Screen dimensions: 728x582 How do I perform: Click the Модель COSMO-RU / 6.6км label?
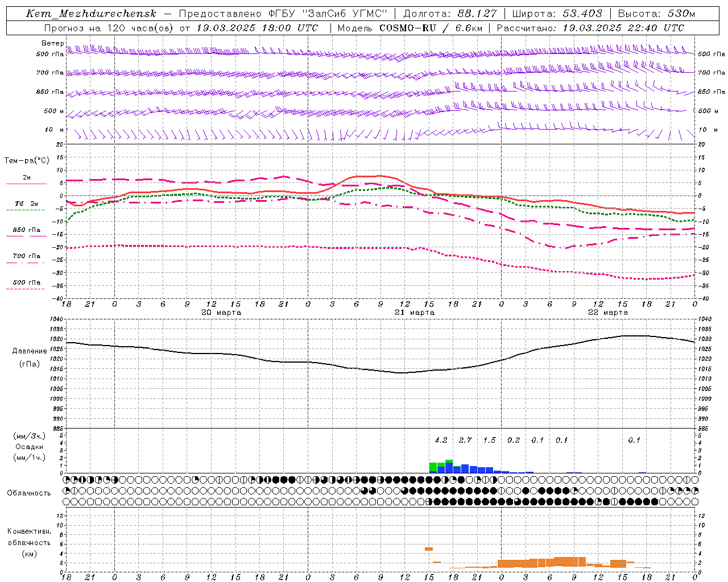click(x=409, y=28)
